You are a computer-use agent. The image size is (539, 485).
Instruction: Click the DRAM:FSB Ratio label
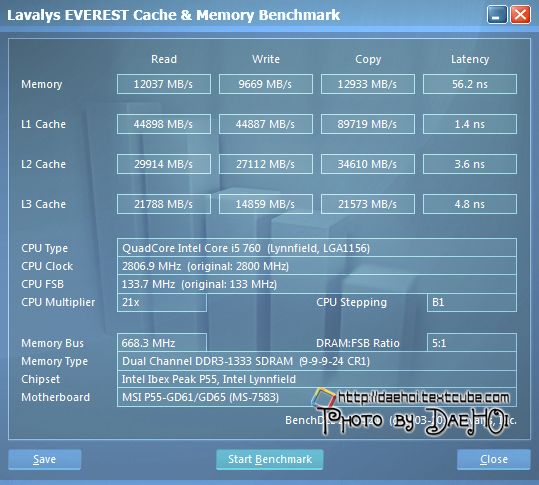click(x=358, y=343)
